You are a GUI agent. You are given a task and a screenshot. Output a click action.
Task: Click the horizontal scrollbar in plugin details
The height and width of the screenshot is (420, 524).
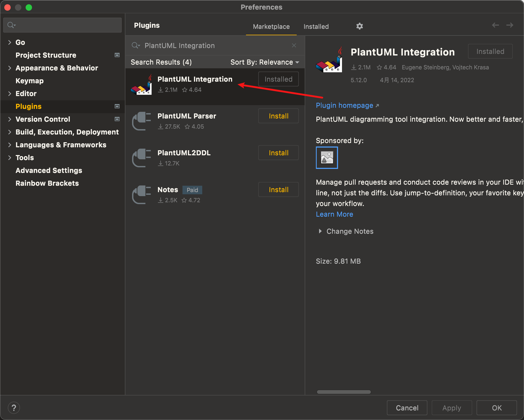(344, 392)
